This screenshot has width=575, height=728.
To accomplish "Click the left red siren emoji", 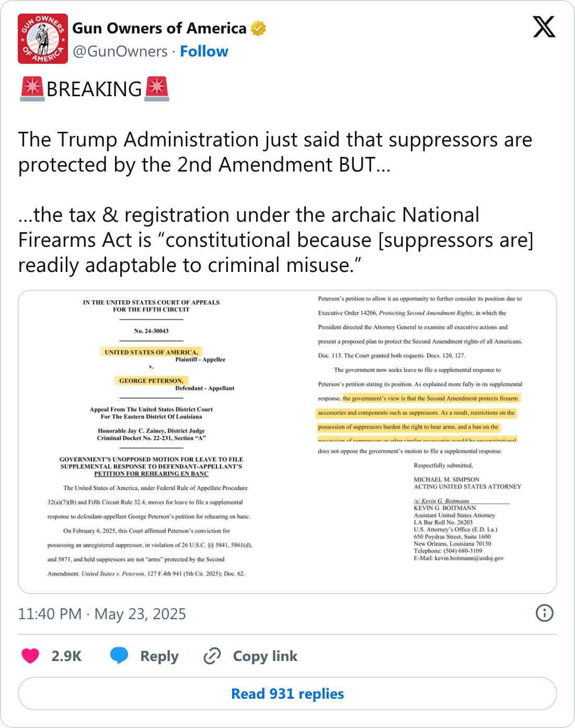I will (x=32, y=89).
